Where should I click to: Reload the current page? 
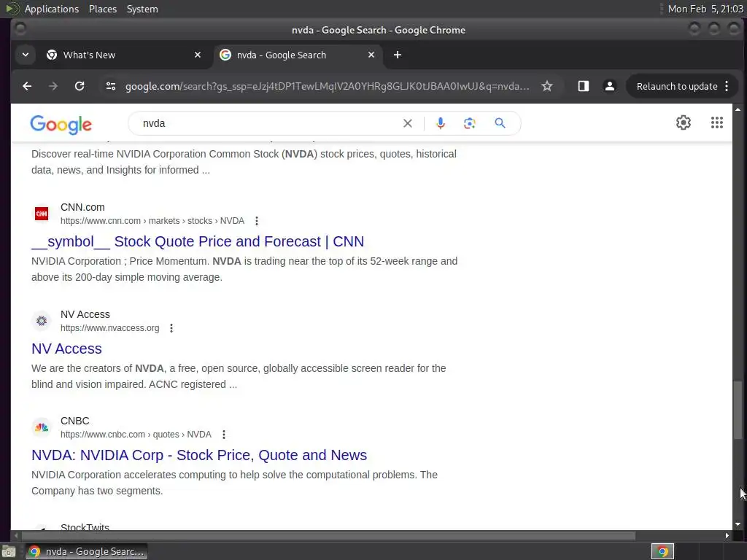(x=80, y=86)
